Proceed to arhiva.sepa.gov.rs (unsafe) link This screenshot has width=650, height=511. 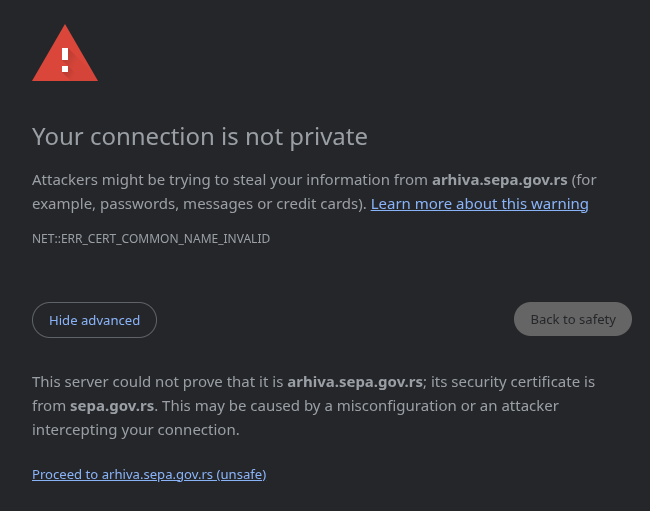pyautogui.click(x=149, y=474)
